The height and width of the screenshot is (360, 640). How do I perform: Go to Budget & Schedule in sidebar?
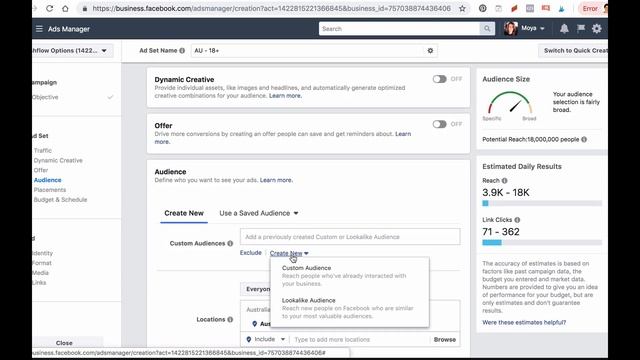[60, 200]
